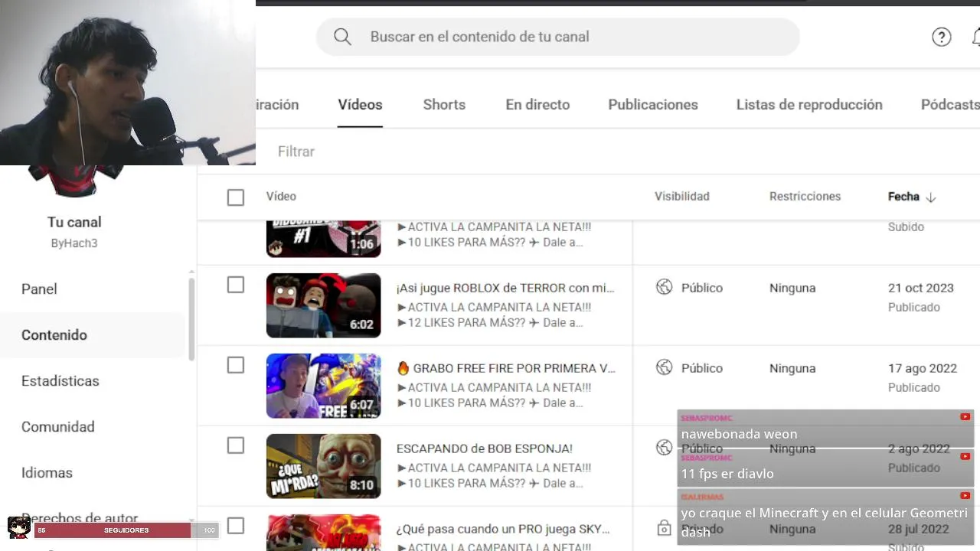Switch to the Shorts tab
The image size is (980, 551).
[x=444, y=105]
